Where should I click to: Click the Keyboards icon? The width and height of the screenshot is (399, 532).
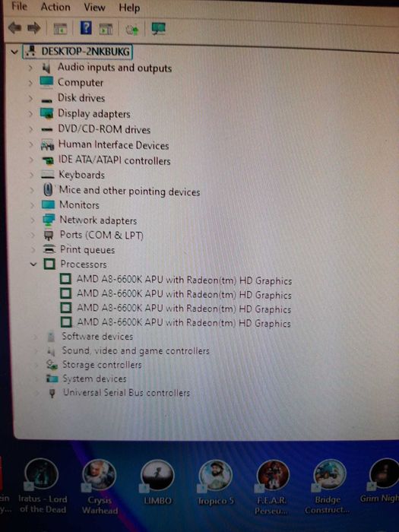48,175
